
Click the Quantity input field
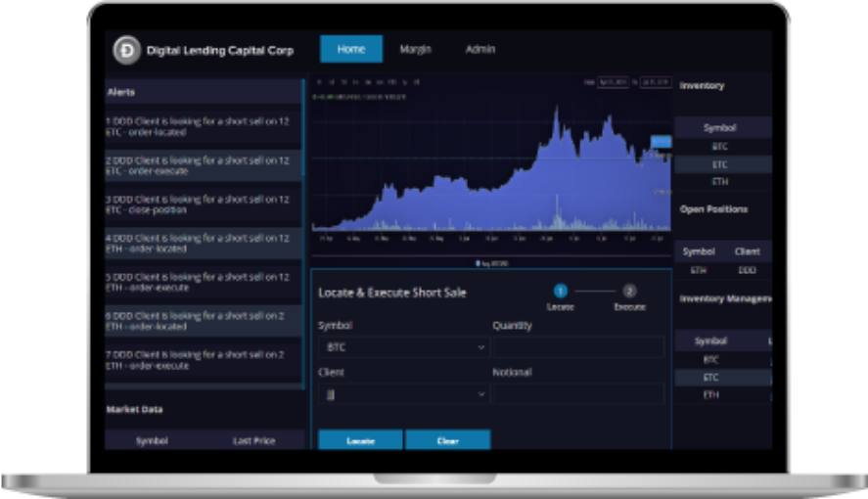coord(578,347)
